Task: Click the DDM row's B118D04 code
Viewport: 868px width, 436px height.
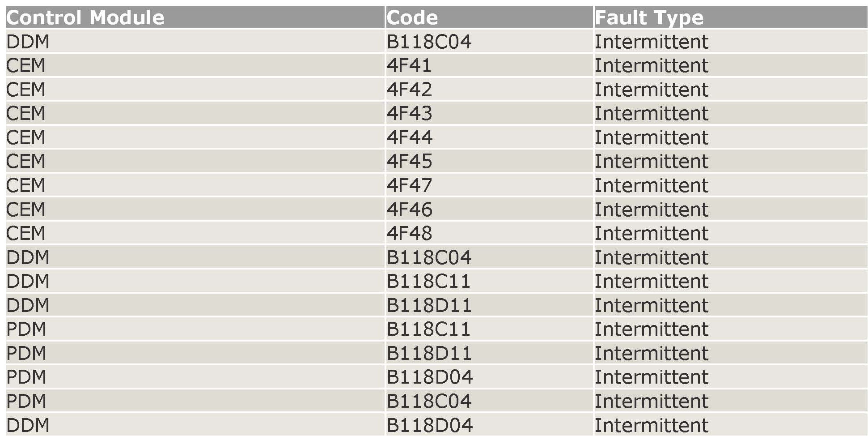Action: (x=429, y=425)
